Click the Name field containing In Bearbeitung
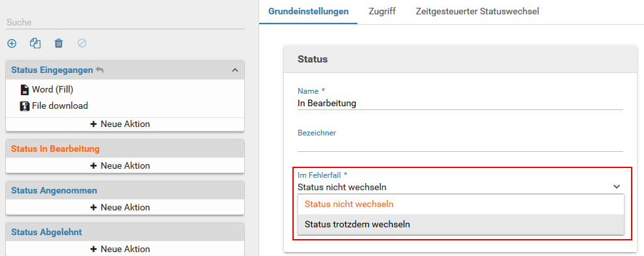The height and width of the screenshot is (256, 644). [x=460, y=104]
